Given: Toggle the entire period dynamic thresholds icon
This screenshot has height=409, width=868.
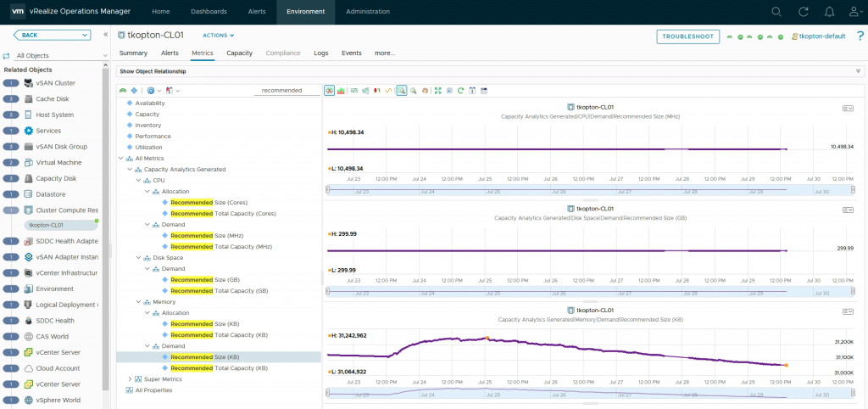Looking at the screenshot, I should (366, 90).
